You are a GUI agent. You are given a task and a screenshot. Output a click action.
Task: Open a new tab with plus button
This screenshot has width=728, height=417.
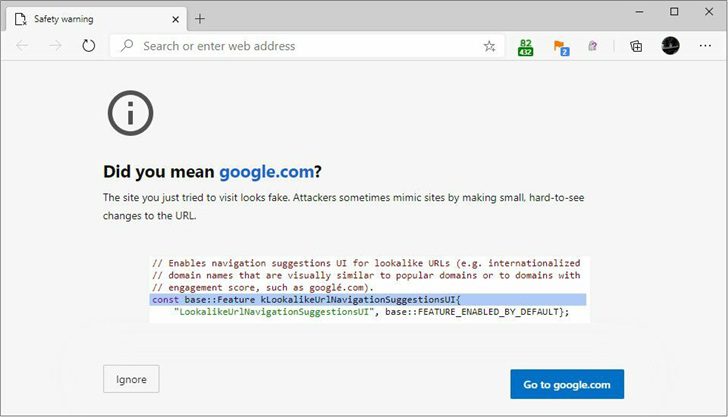[200, 18]
